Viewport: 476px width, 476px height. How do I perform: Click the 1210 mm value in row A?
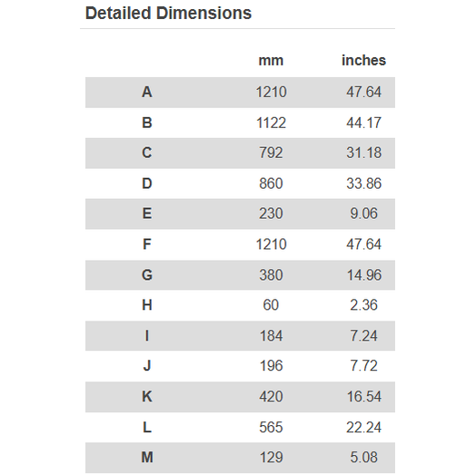(x=271, y=92)
